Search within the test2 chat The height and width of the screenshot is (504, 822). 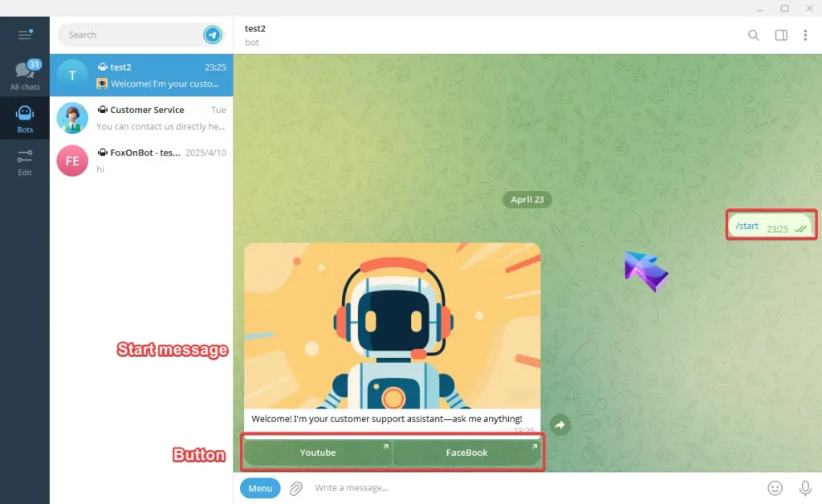753,35
